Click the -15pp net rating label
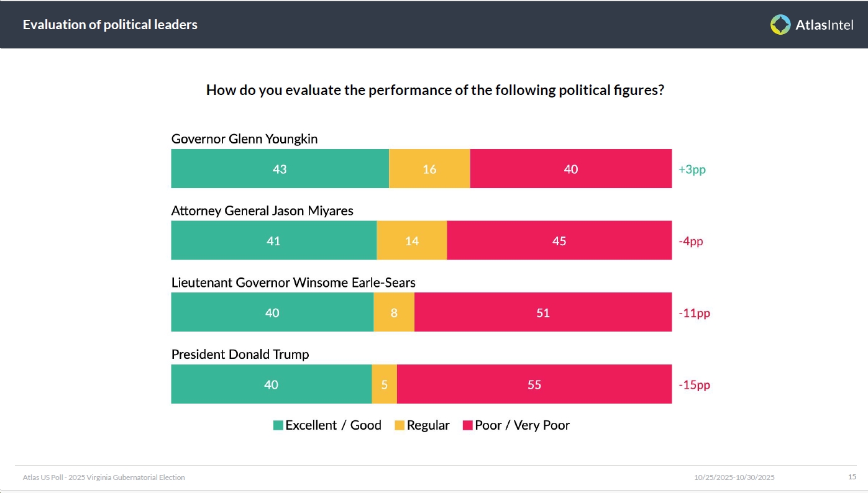 [694, 385]
